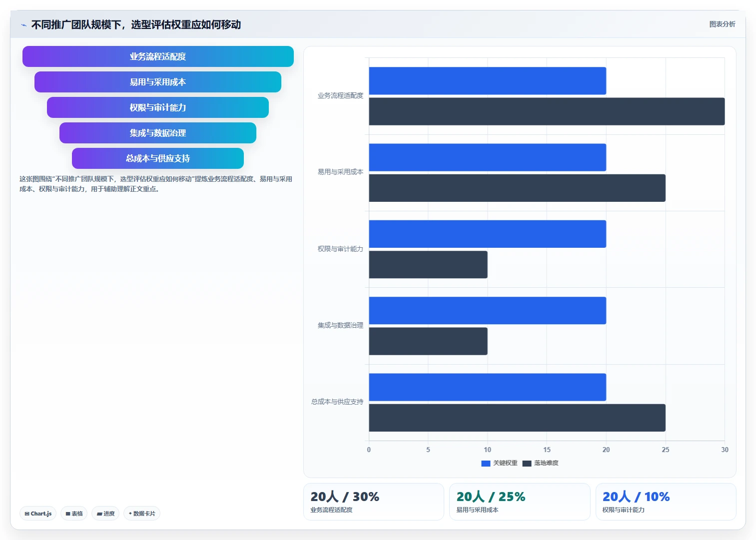Click the 易用与采用成本 caption in the 25% card
Screen dimensions: 756x540
[x=477, y=510]
